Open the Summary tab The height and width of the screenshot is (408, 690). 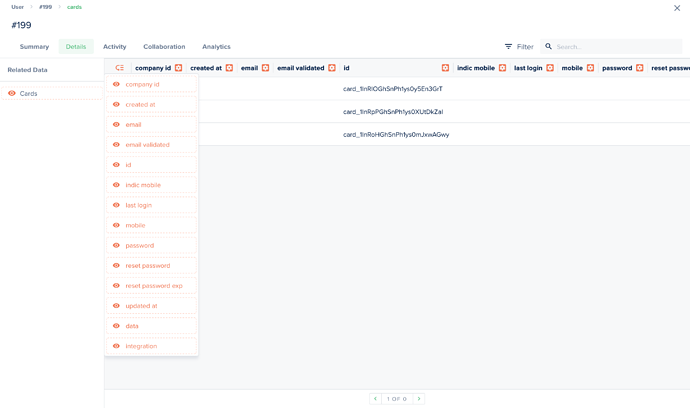coord(34,47)
